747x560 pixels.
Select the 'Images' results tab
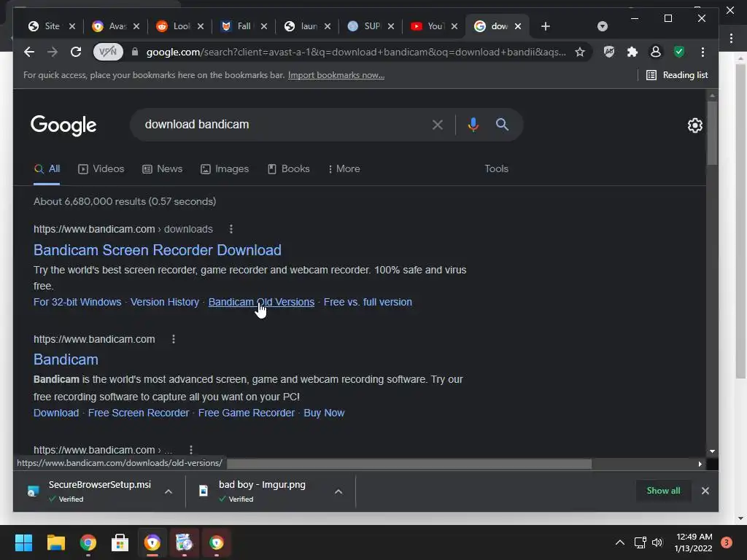click(225, 169)
